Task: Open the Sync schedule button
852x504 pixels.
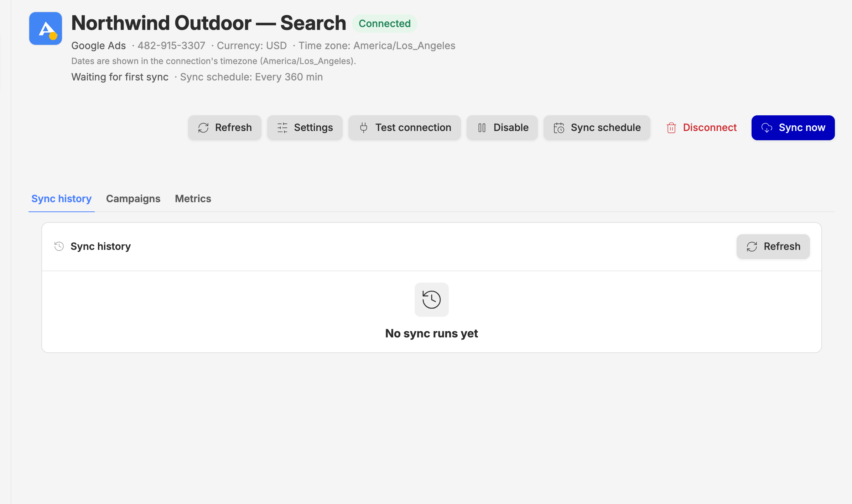Action: pos(597,128)
